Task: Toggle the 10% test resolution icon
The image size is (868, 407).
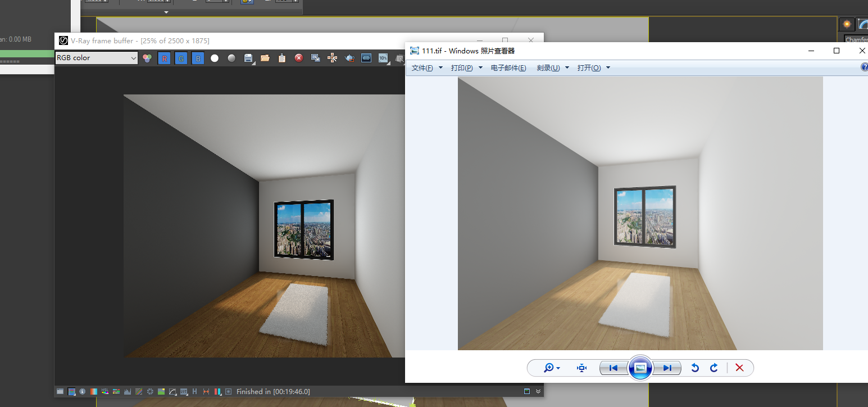Action: 383,58
